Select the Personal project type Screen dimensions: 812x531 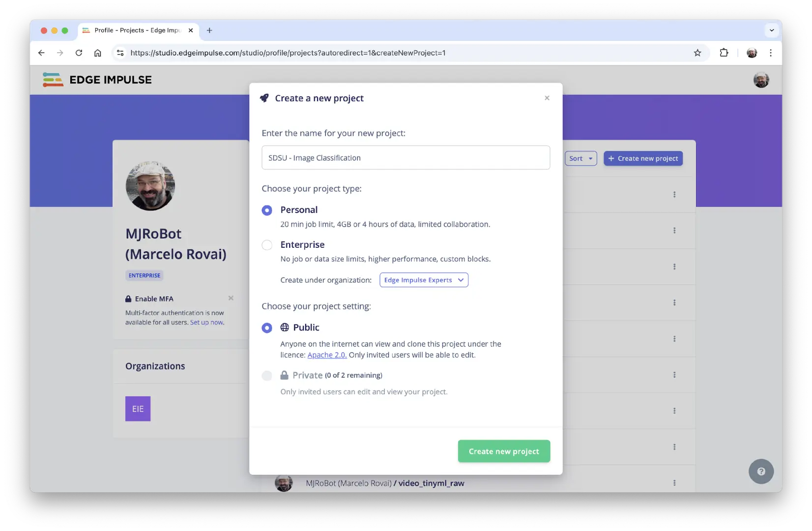[267, 210]
